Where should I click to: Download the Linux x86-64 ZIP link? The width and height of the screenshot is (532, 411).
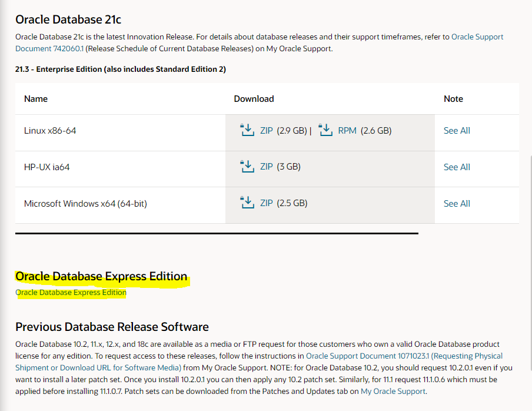[267, 131]
